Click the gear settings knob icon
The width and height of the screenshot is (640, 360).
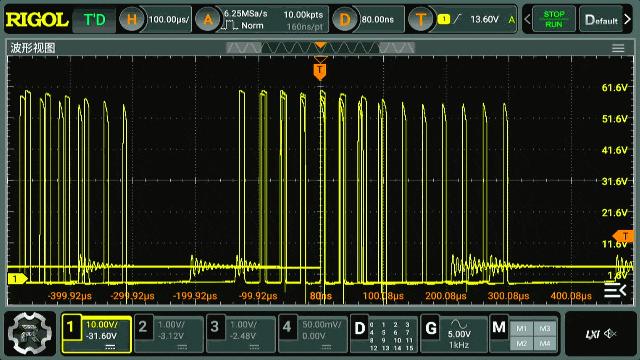(30, 333)
